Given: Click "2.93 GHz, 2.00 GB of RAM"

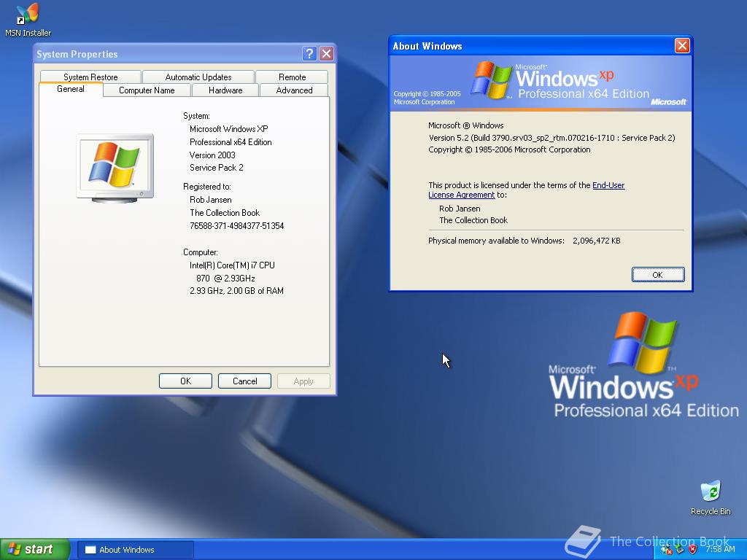Looking at the screenshot, I should [236, 291].
